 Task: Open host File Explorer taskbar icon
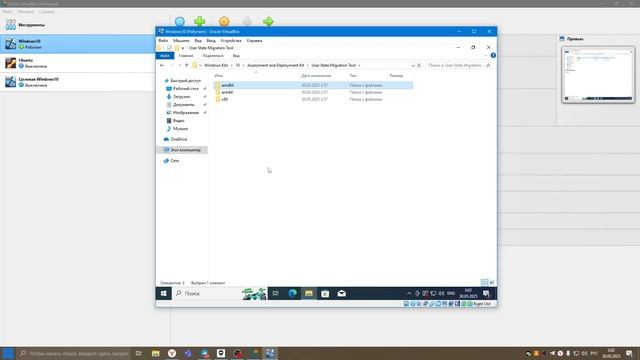156,353
